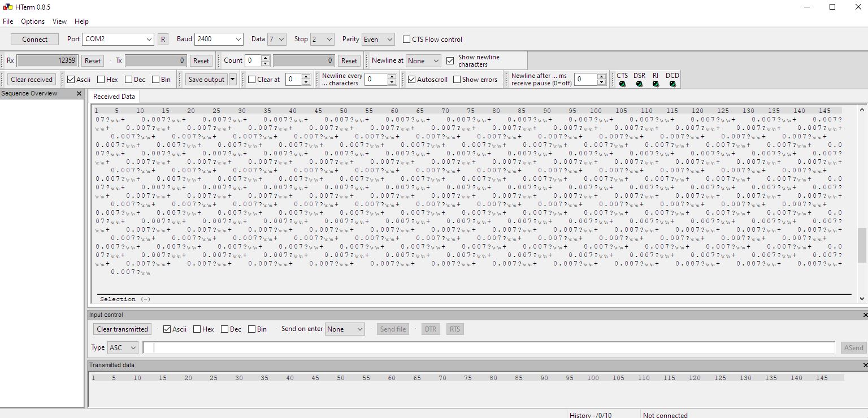Image resolution: width=868 pixels, height=418 pixels.
Task: Click Clear transmitted button
Action: point(123,329)
